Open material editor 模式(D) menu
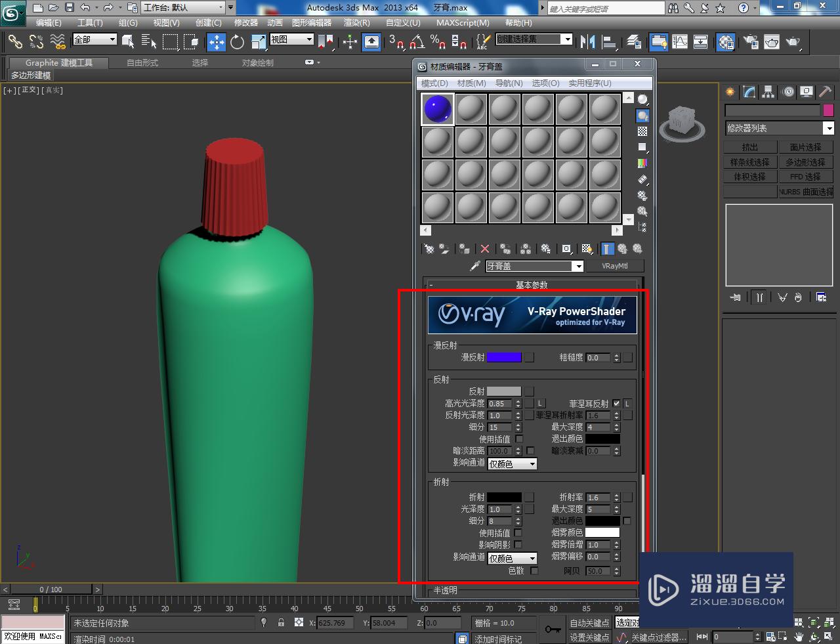The image size is (840, 644). pyautogui.click(x=434, y=83)
